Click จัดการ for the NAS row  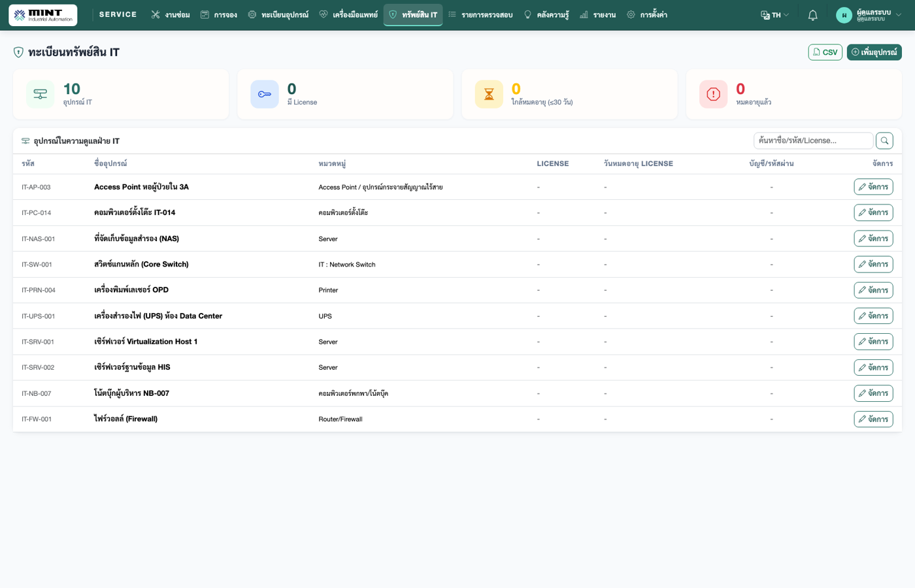[873, 238]
